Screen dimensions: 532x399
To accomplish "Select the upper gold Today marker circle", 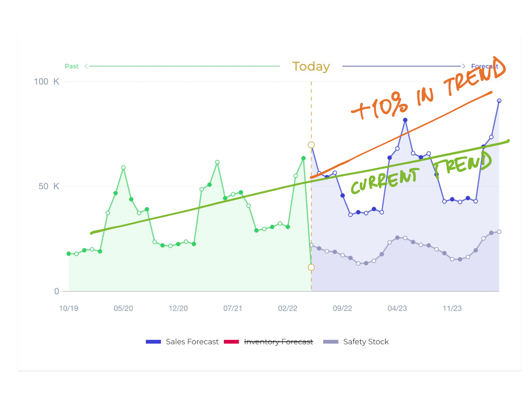I will tap(311, 145).
